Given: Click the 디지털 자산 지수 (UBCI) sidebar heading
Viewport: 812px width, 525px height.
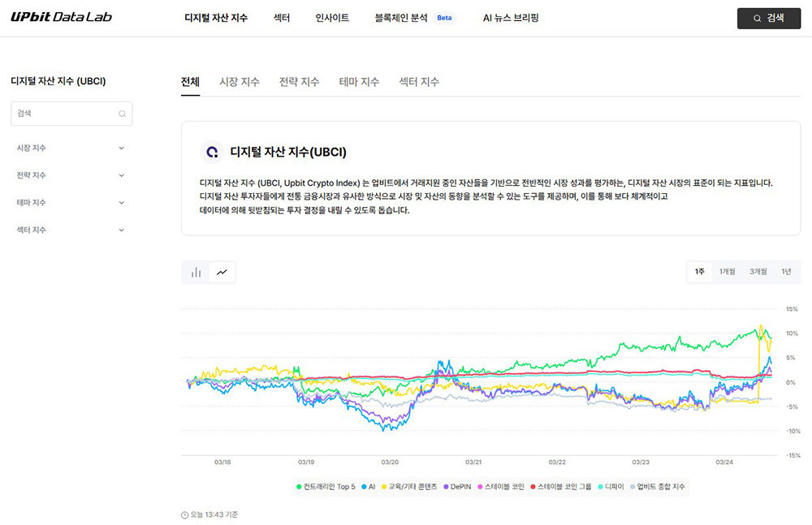Looking at the screenshot, I should pos(58,81).
